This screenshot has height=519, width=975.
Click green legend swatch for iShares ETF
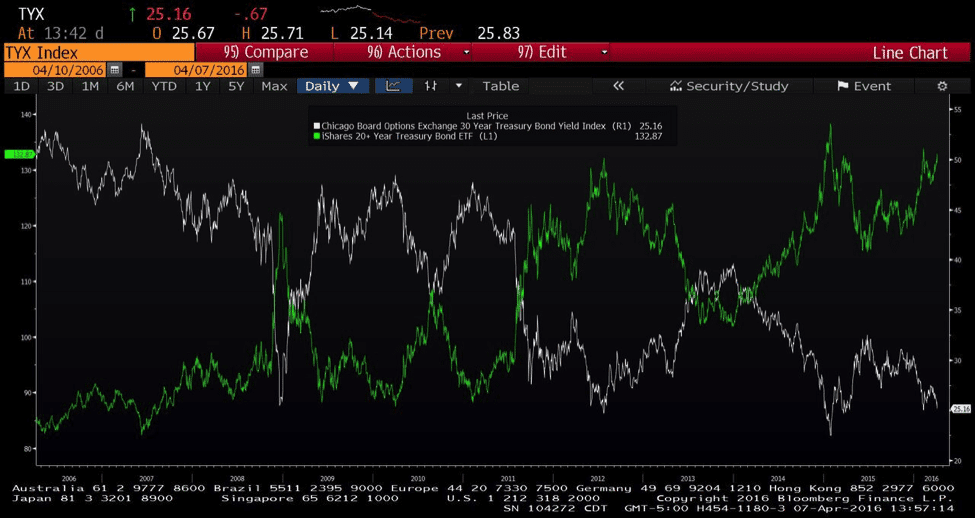coord(317,135)
